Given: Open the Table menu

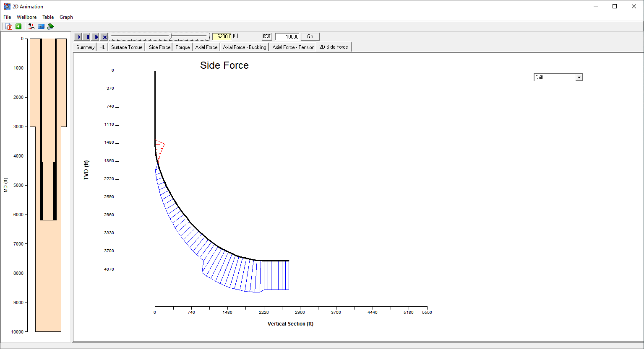Looking at the screenshot, I should coord(48,17).
